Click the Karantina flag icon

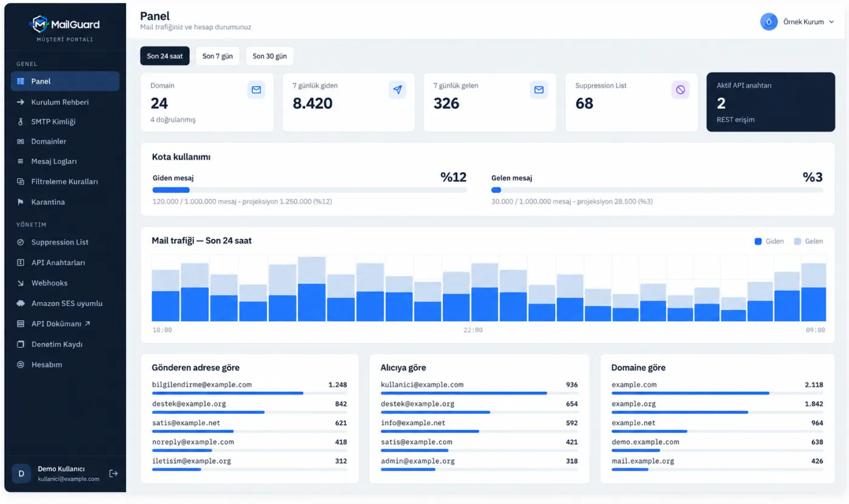point(20,202)
